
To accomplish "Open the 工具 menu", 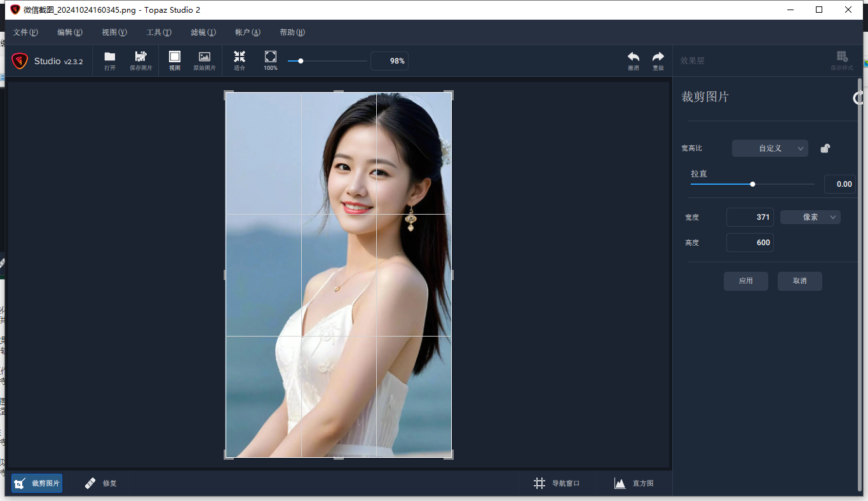I will (x=159, y=32).
